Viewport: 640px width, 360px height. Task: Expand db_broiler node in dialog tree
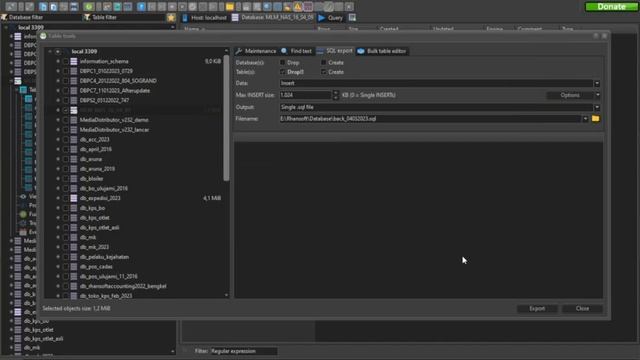[x=58, y=179]
